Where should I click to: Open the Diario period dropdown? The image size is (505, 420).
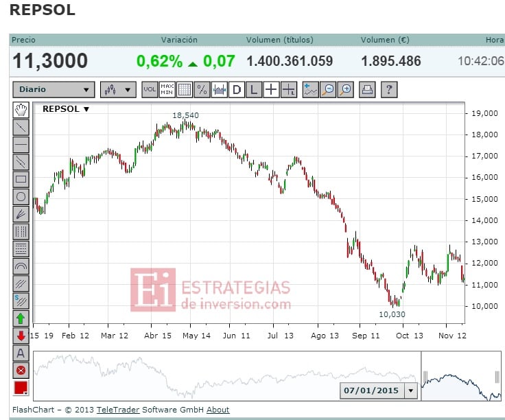click(x=54, y=89)
